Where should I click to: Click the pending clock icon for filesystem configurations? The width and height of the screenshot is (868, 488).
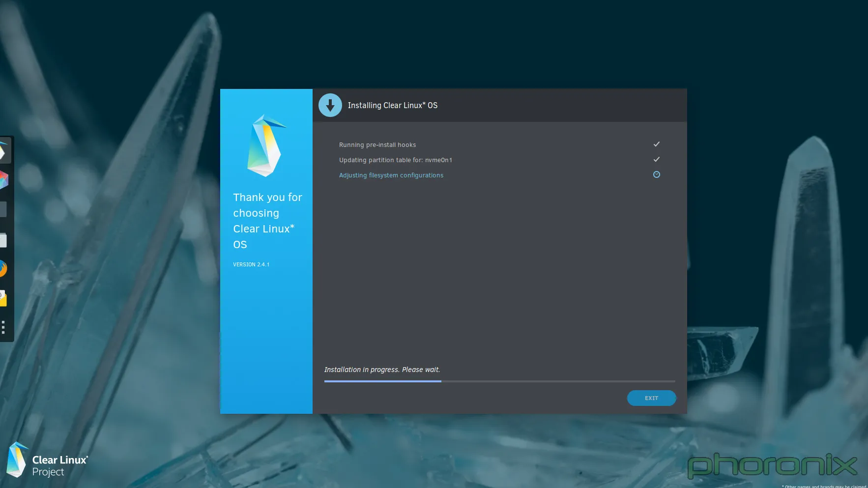point(657,174)
